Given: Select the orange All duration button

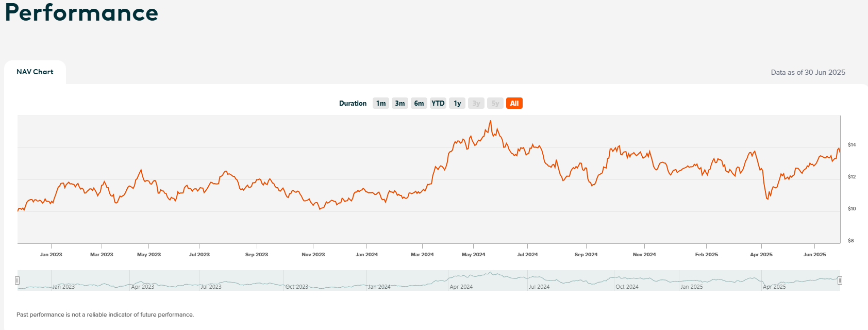Looking at the screenshot, I should point(514,103).
